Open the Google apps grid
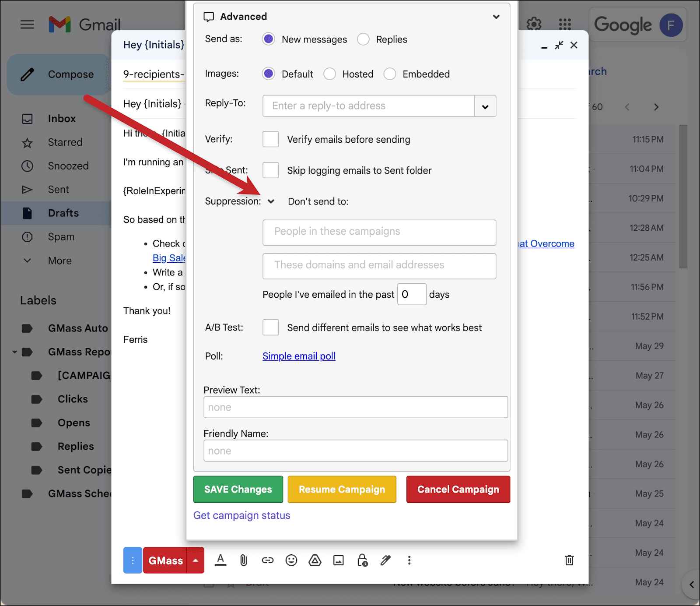 click(565, 24)
